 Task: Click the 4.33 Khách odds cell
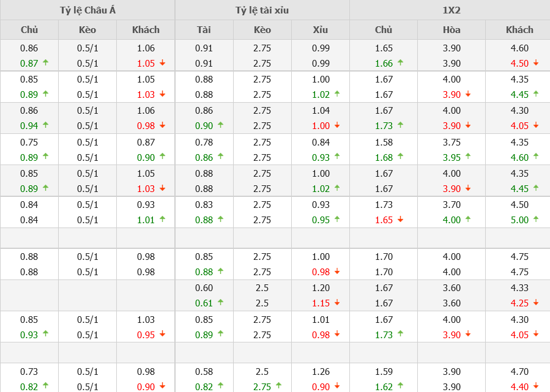tap(519, 288)
